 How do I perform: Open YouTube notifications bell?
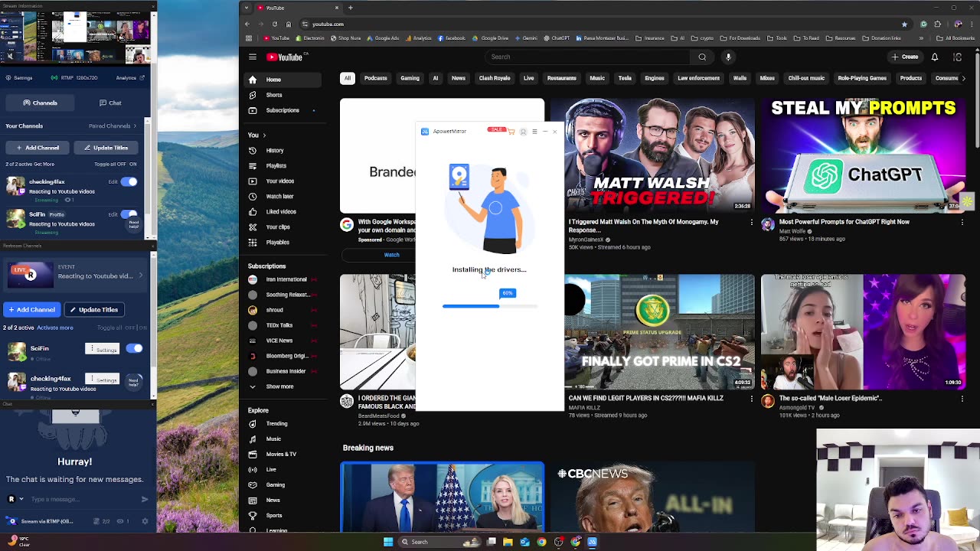tap(935, 57)
